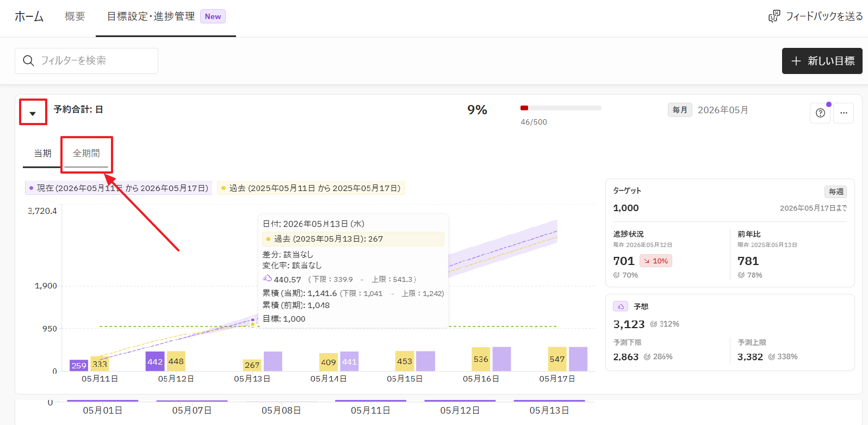Screen dimensions: 868x425
Task: Click the 05月08日 label in the lower chart
Action: (x=281, y=410)
